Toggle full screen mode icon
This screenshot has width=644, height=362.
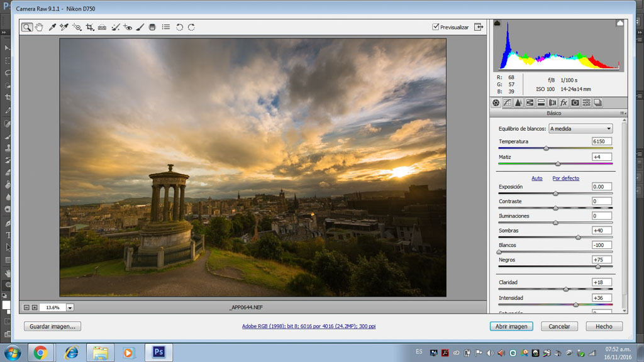click(x=479, y=27)
